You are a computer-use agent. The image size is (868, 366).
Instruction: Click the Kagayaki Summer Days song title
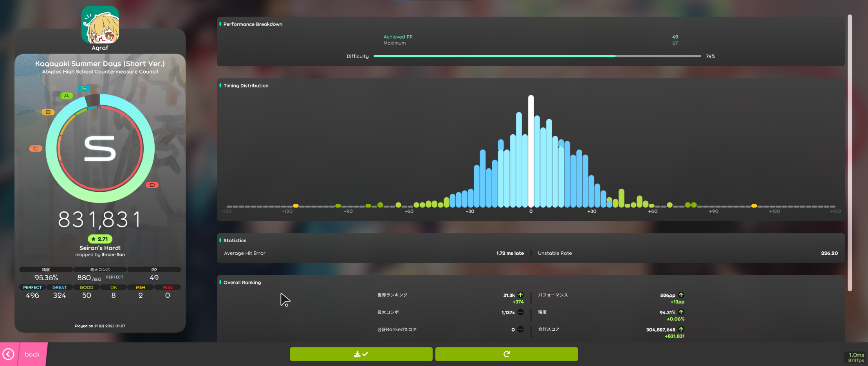point(100,63)
